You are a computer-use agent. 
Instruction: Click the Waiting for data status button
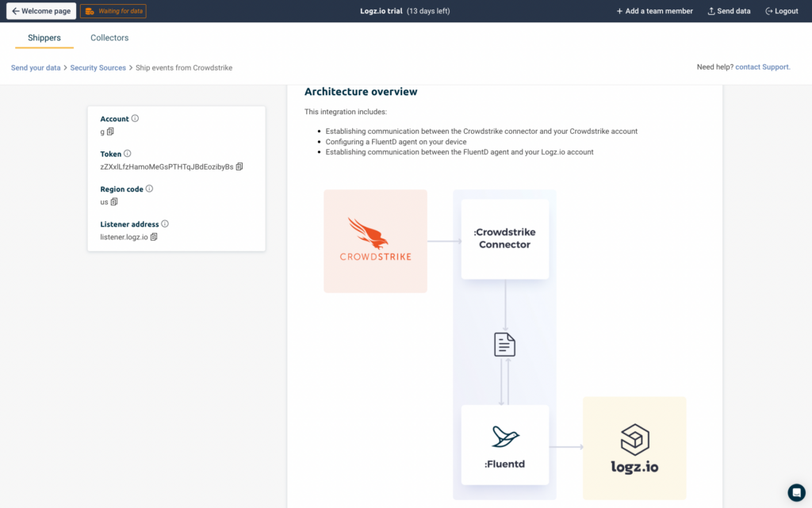tap(113, 11)
